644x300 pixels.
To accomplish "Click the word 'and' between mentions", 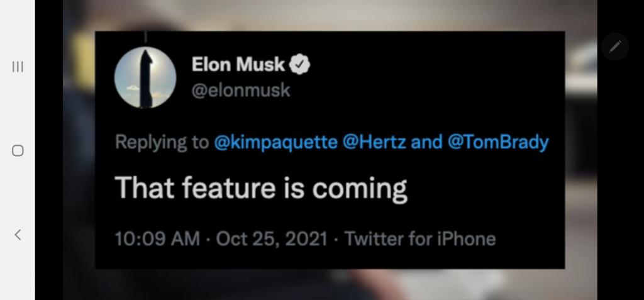I will tap(426, 142).
